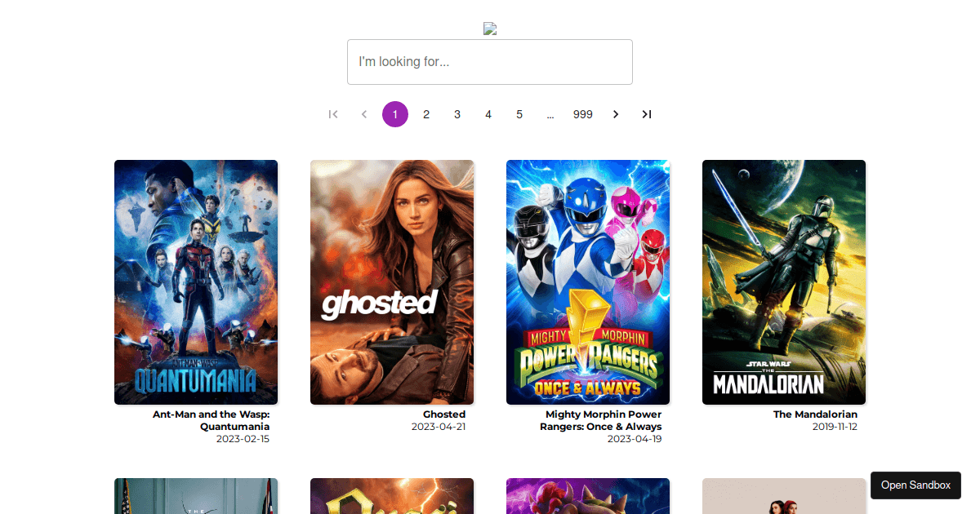Click the next page arrow
This screenshot has height=514, width=980.
[x=615, y=114]
